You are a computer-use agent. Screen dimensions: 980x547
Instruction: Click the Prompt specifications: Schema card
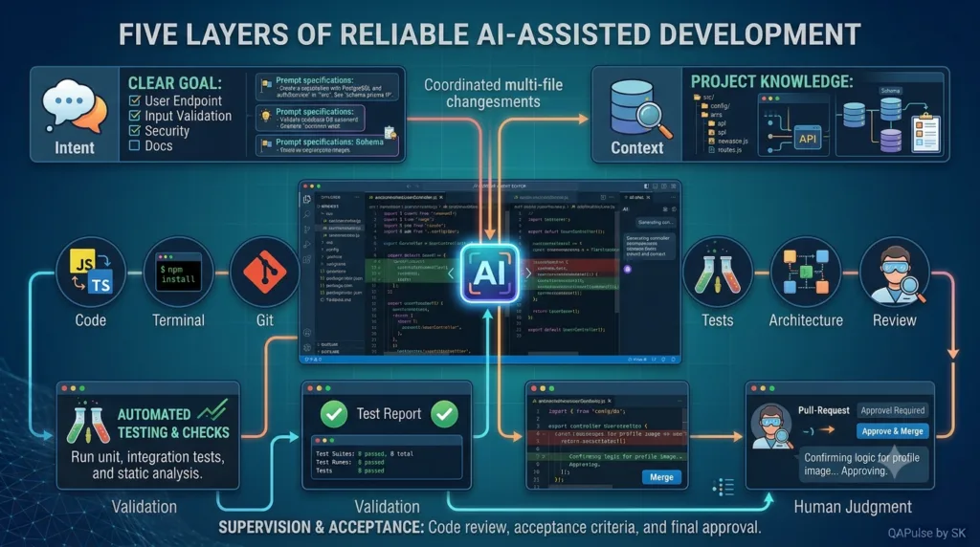(x=327, y=145)
